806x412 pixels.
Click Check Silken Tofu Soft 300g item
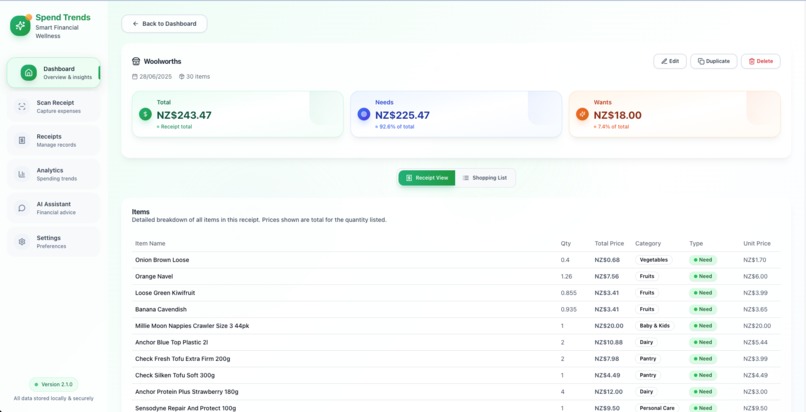coord(175,375)
